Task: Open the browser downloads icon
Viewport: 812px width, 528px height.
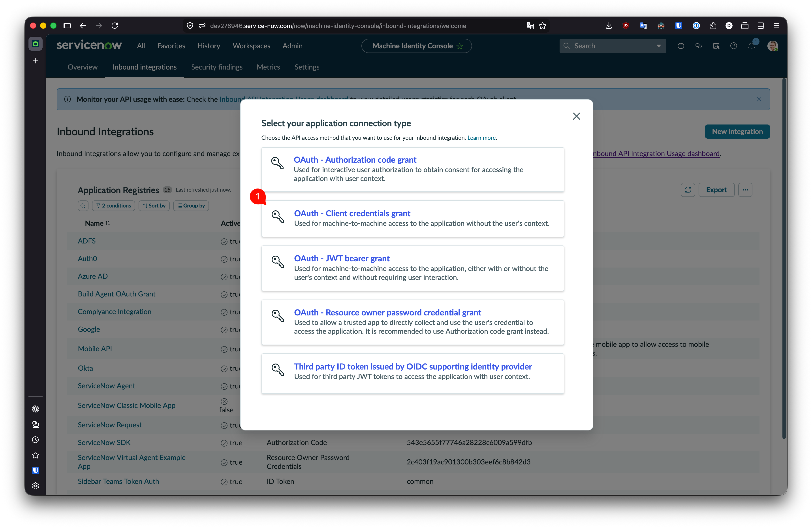Action: click(608, 26)
